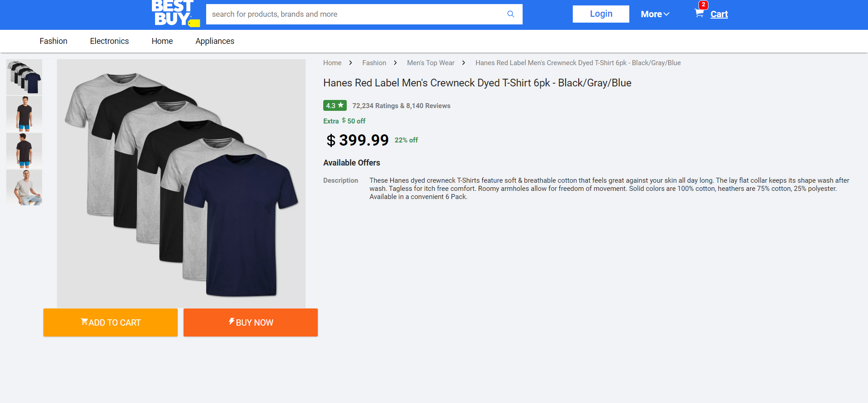Open the Home category in navigation bar
Viewport: 868px width, 403px height.
[x=162, y=41]
